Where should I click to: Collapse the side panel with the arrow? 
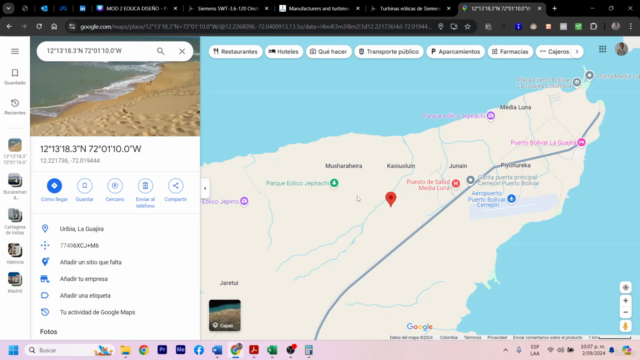pos(205,189)
